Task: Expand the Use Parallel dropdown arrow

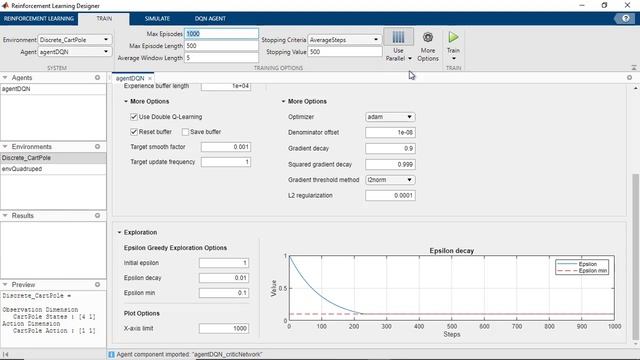Action: point(409,59)
